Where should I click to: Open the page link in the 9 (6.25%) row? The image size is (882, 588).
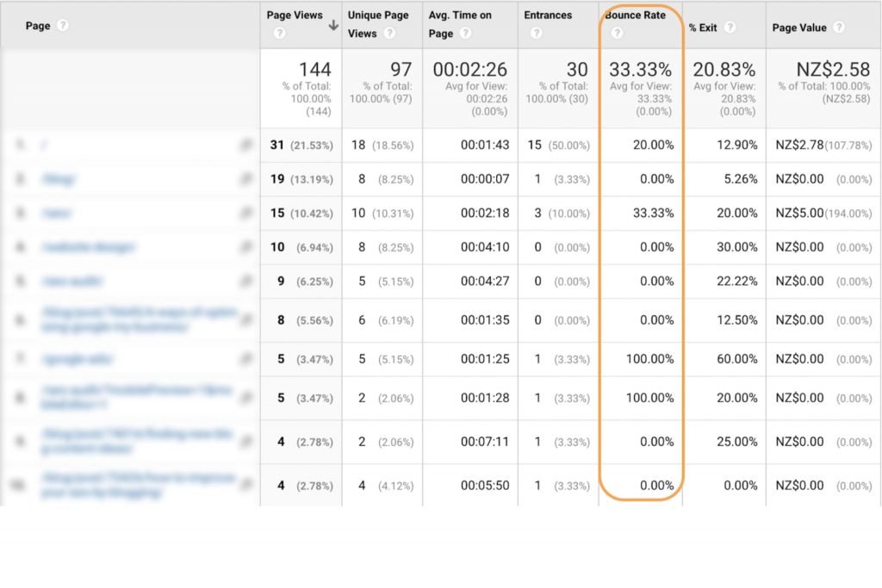pos(72,281)
